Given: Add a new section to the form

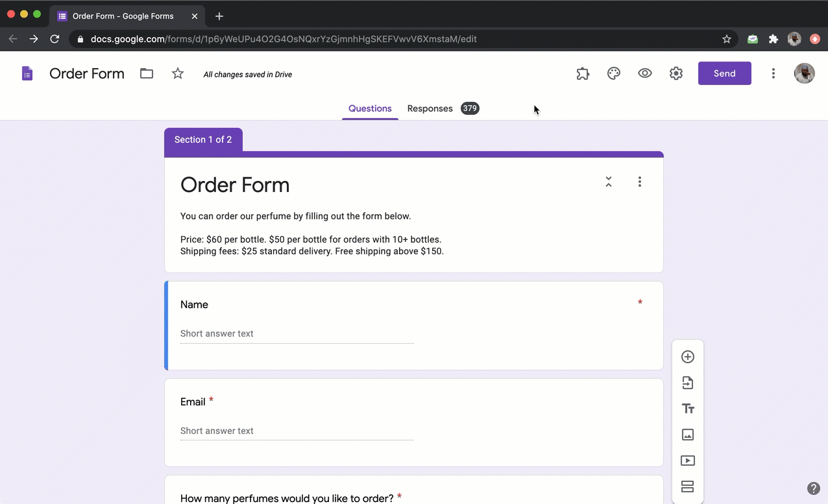Looking at the screenshot, I should click(x=688, y=486).
